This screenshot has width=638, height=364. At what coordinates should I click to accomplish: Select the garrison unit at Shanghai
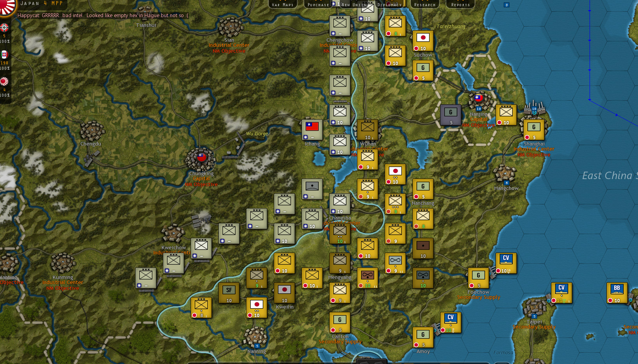(534, 130)
